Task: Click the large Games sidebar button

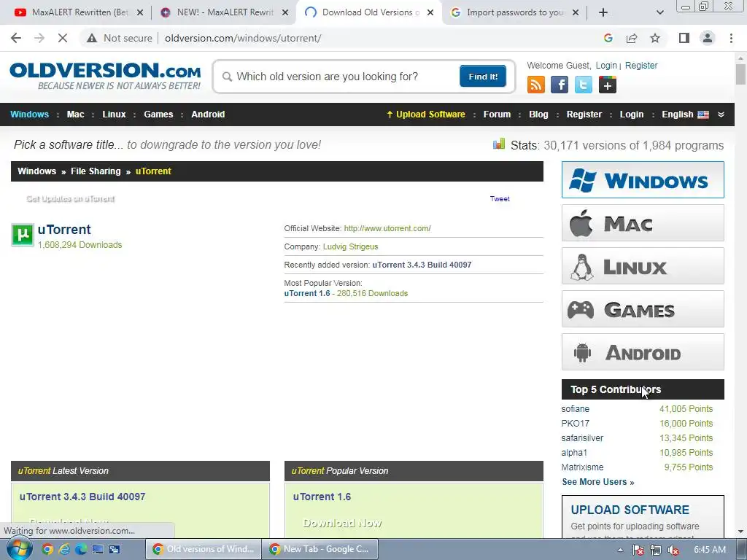Action: coord(643,309)
